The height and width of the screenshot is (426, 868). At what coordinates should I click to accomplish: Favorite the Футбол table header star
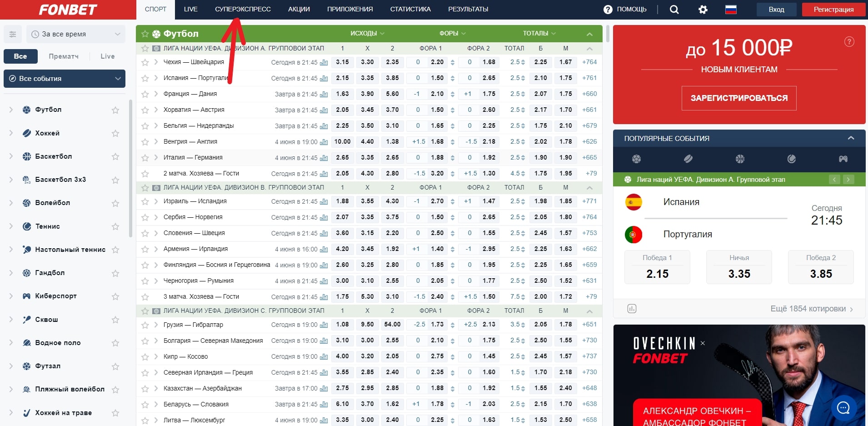[145, 34]
